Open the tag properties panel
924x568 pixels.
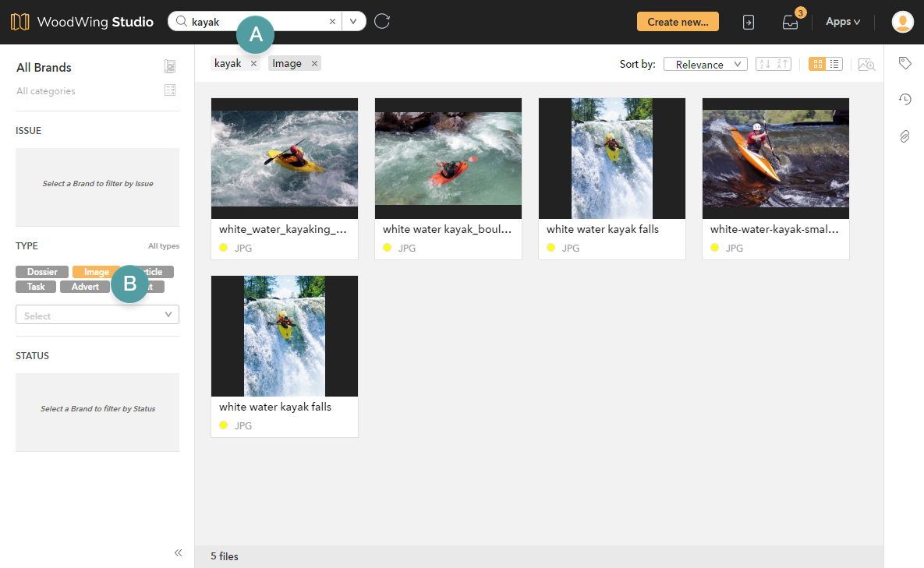(x=905, y=63)
